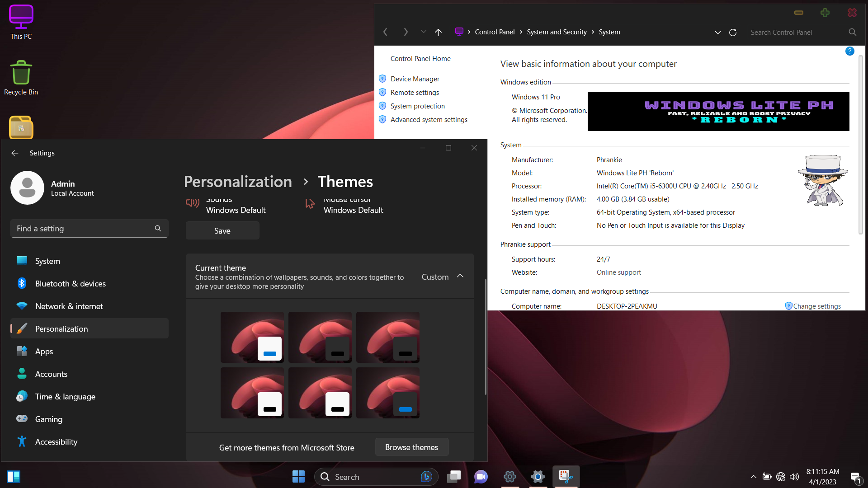868x488 pixels.
Task: Open the Recycle Bin desktop icon
Action: pos(21,78)
